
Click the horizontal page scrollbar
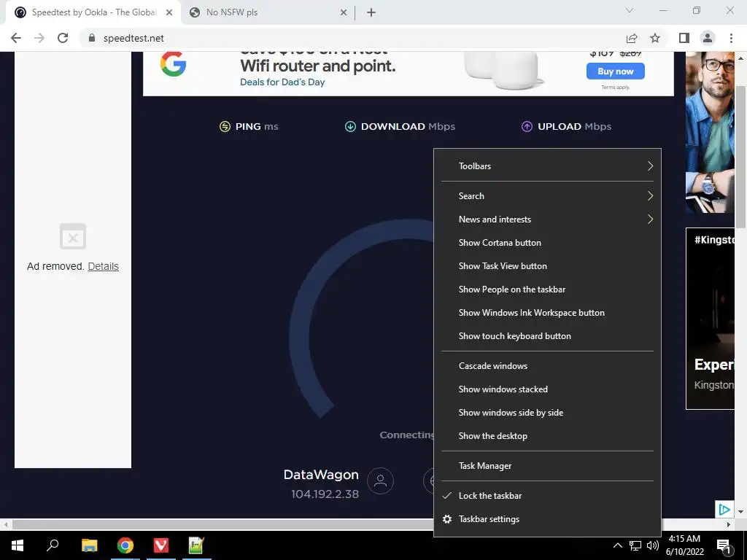pyautogui.click(x=222, y=524)
